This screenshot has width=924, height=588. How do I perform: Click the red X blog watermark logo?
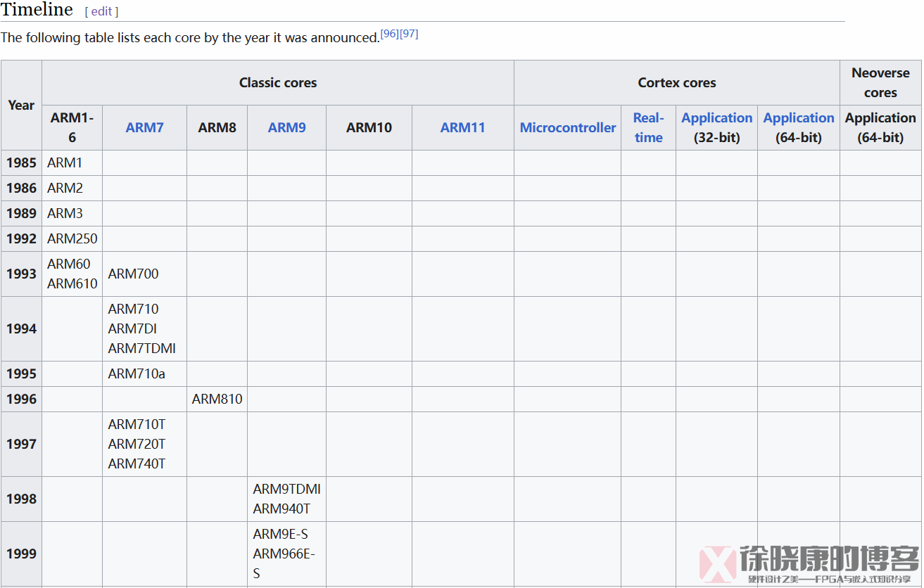click(x=718, y=564)
